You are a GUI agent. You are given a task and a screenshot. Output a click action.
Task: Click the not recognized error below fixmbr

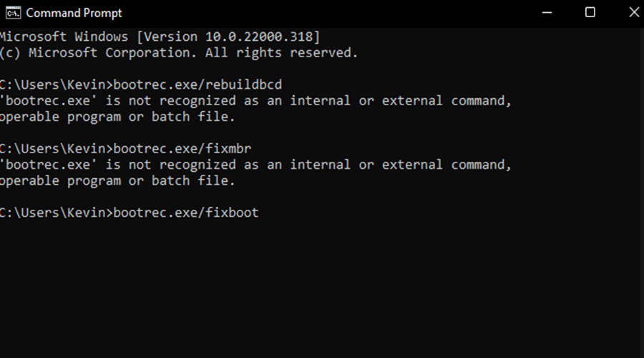[255, 165]
